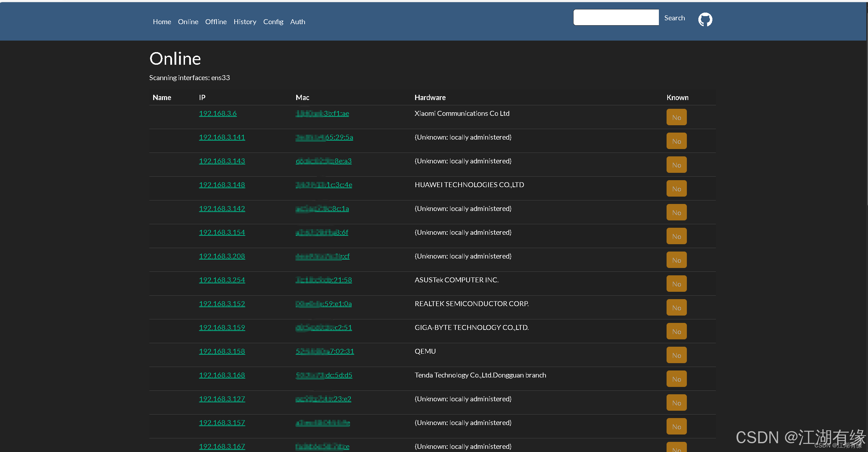Screen dimensions: 868x452
Task: Toggle Known 'No' for 192.168.3.127
Action: 676,403
